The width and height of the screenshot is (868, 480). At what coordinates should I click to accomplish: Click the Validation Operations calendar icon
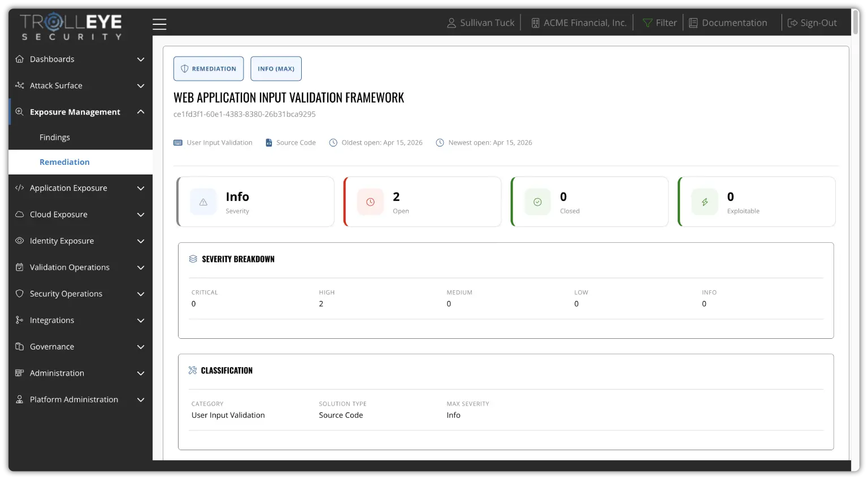click(19, 267)
